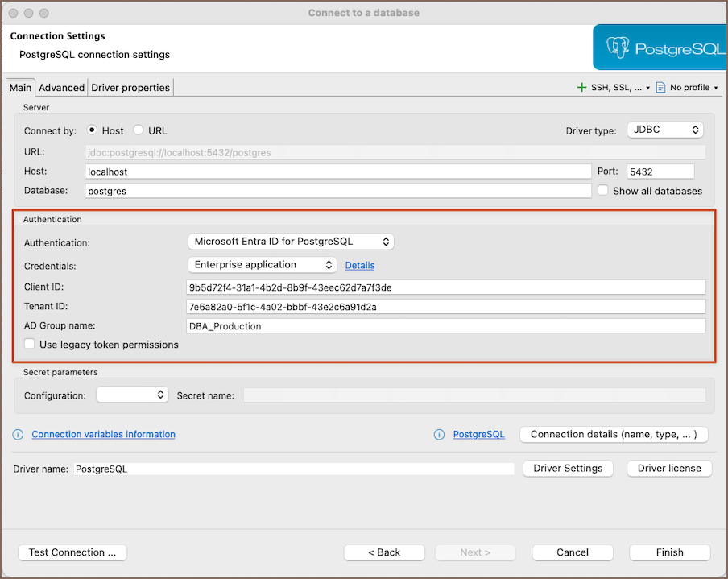Open the Authentication method dropdown

(290, 242)
